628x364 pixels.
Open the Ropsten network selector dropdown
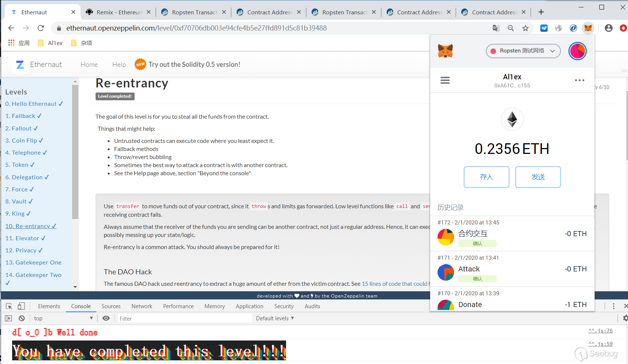click(523, 51)
